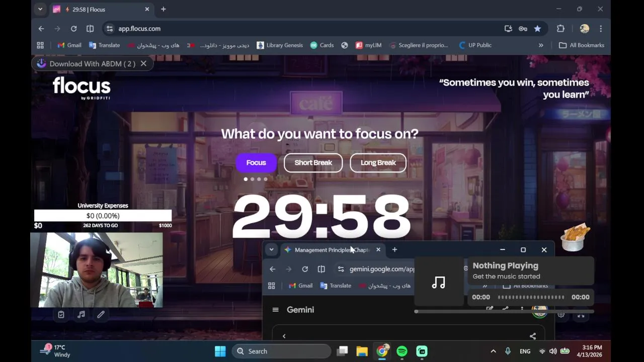
Task: Open the Gemini hamburger main menu
Action: point(275,310)
